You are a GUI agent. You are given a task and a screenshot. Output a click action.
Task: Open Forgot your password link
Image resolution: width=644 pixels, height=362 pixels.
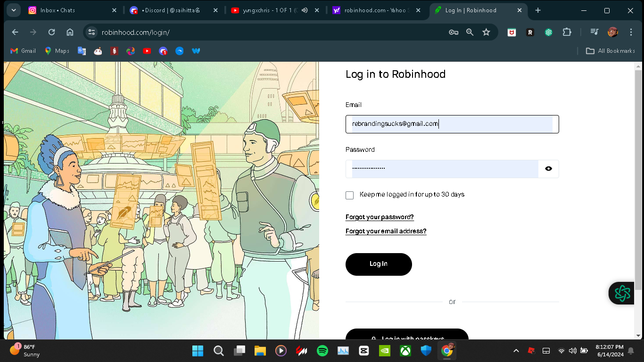380,217
